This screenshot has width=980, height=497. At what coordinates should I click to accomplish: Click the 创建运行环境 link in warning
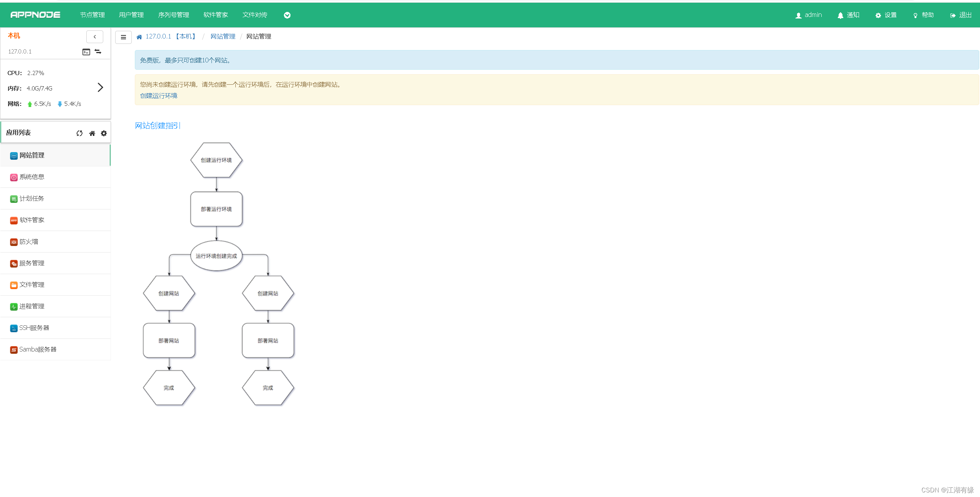click(159, 95)
